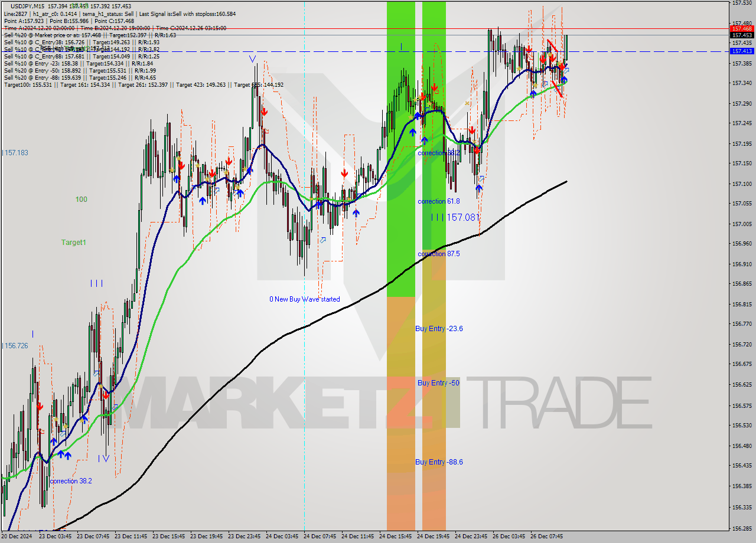This screenshot has height=543, width=756.
Task: Click the 'Buy Entry -88.6' label
Action: click(x=439, y=462)
